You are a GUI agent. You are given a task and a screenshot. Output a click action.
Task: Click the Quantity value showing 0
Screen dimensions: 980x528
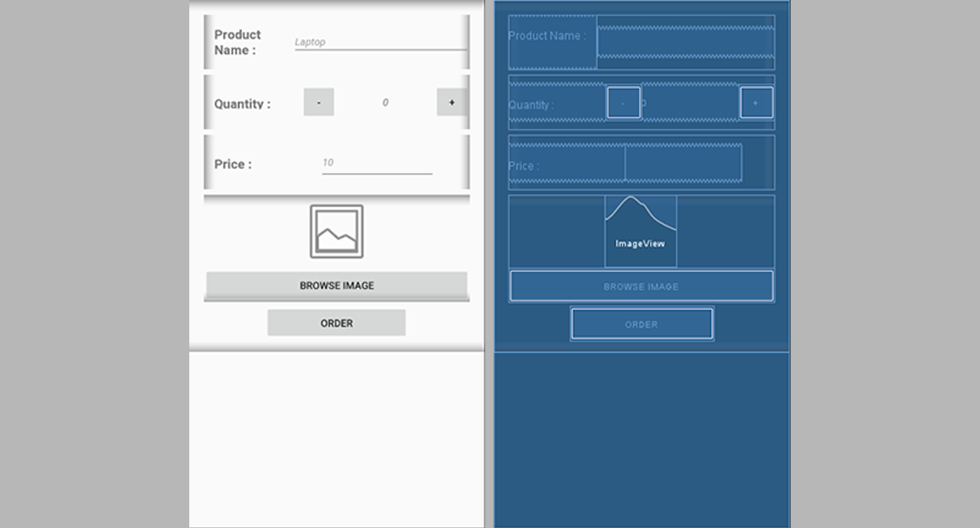385,102
